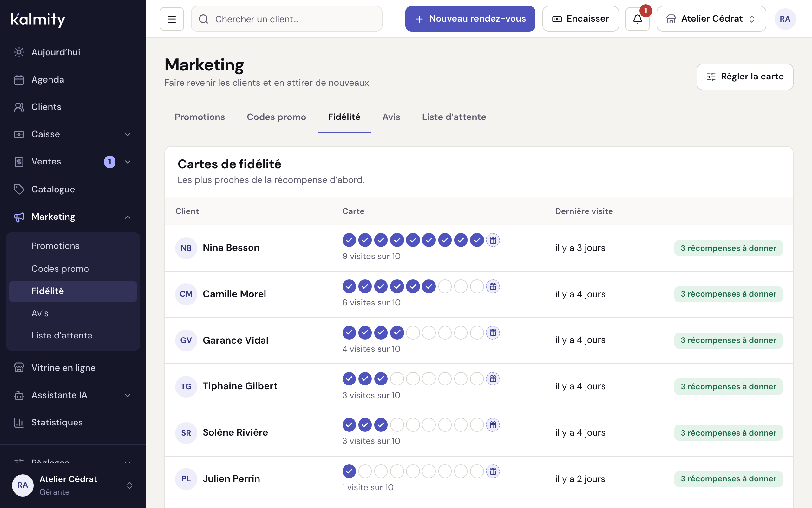Click Garance Vidal's fifth empty stamp circle
This screenshot has height=508, width=812.
(x=413, y=332)
